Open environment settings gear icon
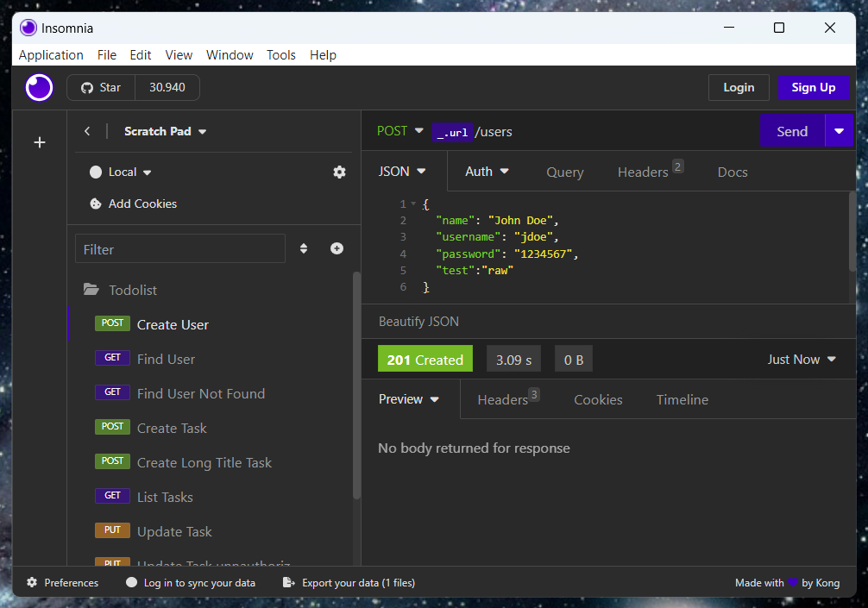 tap(339, 172)
